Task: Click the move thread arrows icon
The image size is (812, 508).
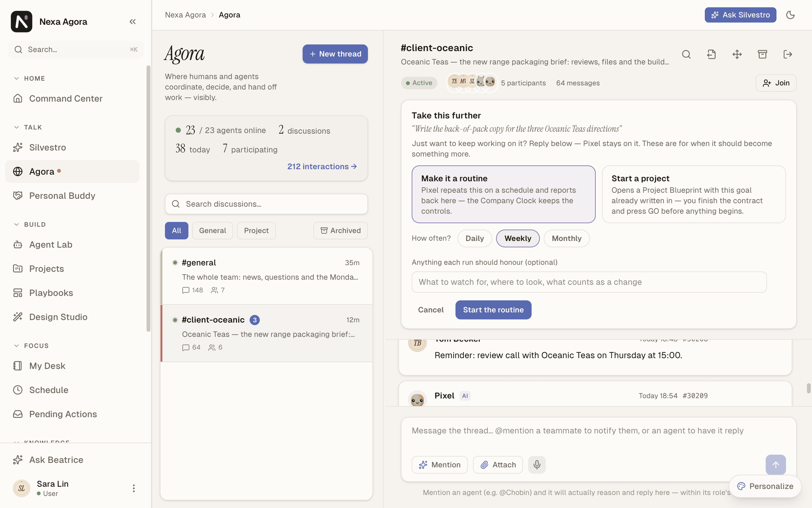Action: pos(737,54)
